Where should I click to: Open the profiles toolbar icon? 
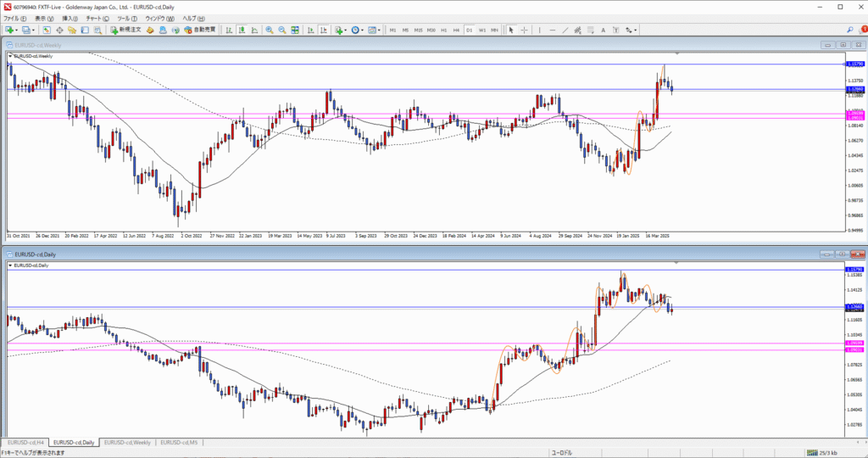pos(25,30)
